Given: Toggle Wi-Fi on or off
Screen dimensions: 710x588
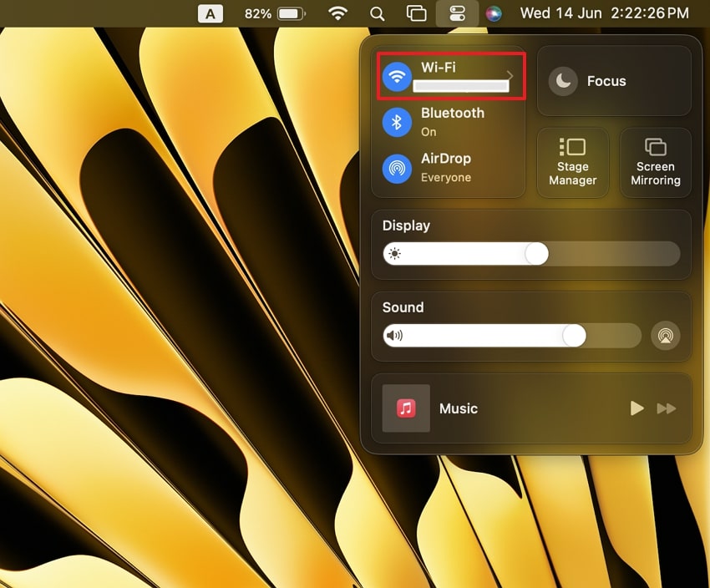Looking at the screenshot, I should tap(398, 76).
